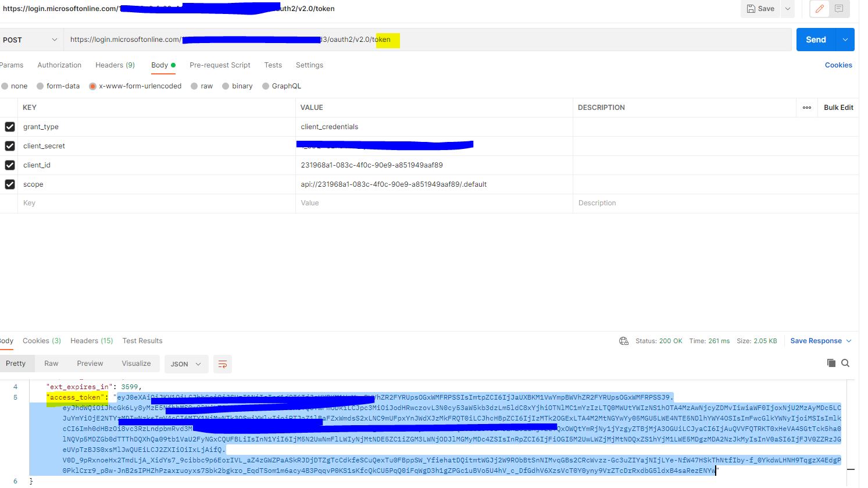The width and height of the screenshot is (868, 488).
Task: Select the Pretty response view
Action: (16, 364)
